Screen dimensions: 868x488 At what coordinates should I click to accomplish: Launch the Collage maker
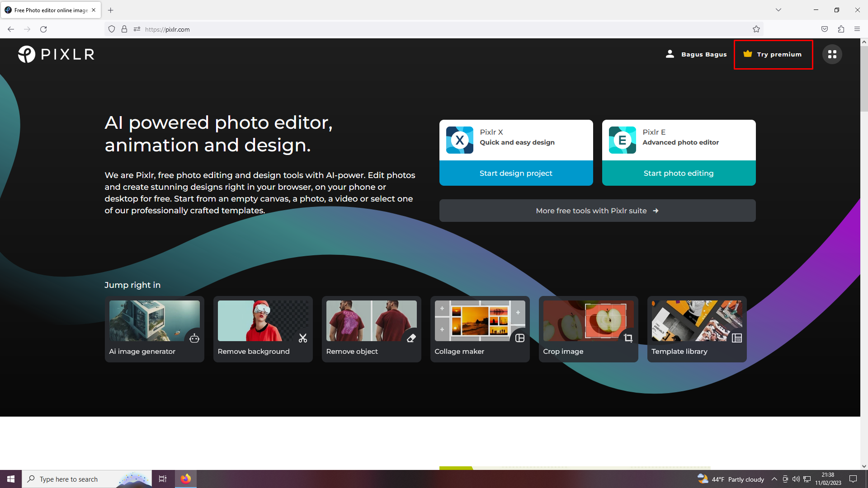pyautogui.click(x=480, y=329)
